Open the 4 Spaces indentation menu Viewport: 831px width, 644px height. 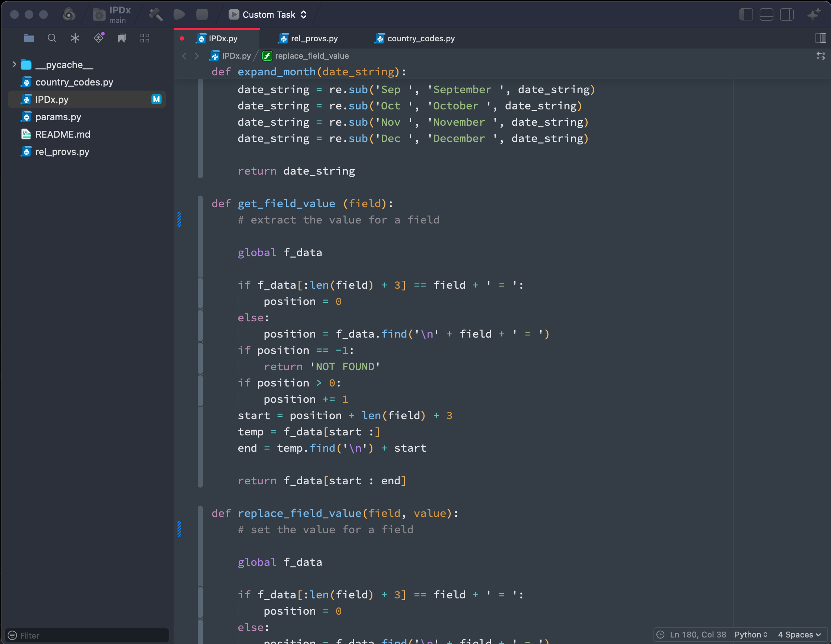pos(799,635)
